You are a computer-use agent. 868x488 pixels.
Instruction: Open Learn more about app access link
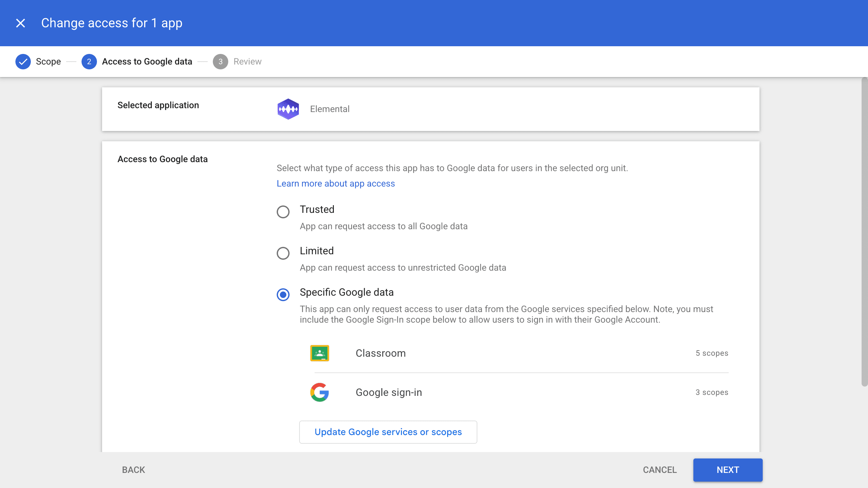pos(335,183)
